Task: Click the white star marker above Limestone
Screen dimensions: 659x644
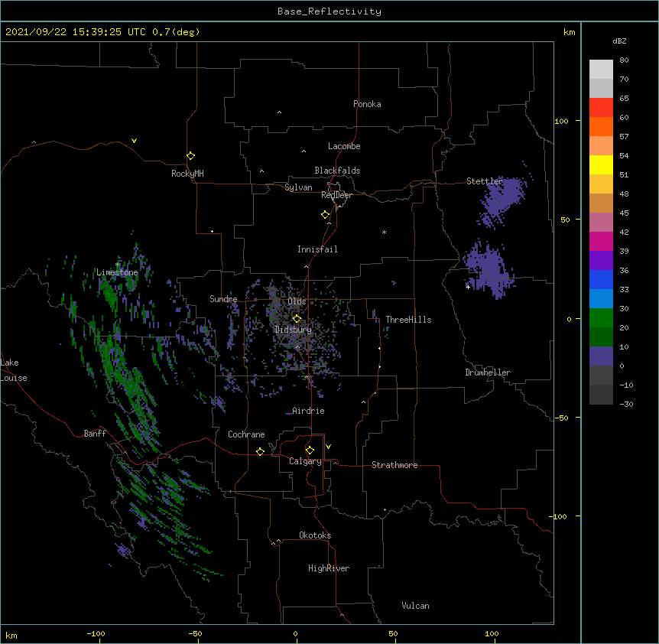Action: (x=117, y=265)
